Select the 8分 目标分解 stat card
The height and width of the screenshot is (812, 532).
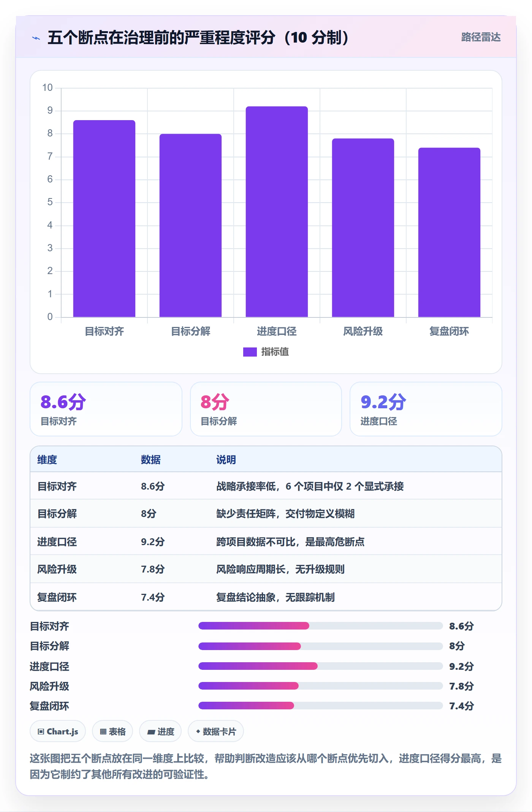click(x=266, y=409)
